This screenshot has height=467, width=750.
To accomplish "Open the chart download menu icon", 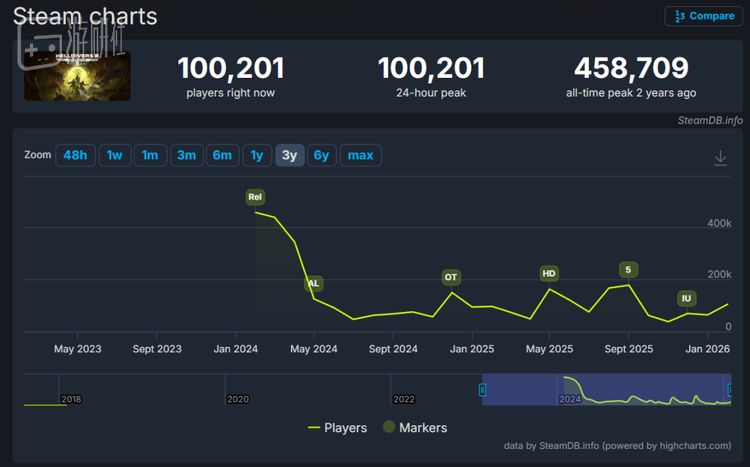I will click(x=720, y=158).
